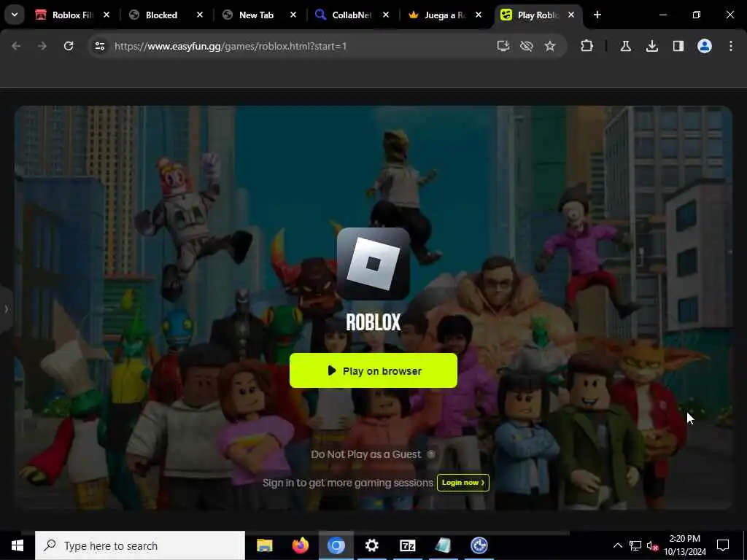This screenshot has width=747, height=560.
Task: Open the Extensions puzzle icon
Action: click(x=587, y=46)
